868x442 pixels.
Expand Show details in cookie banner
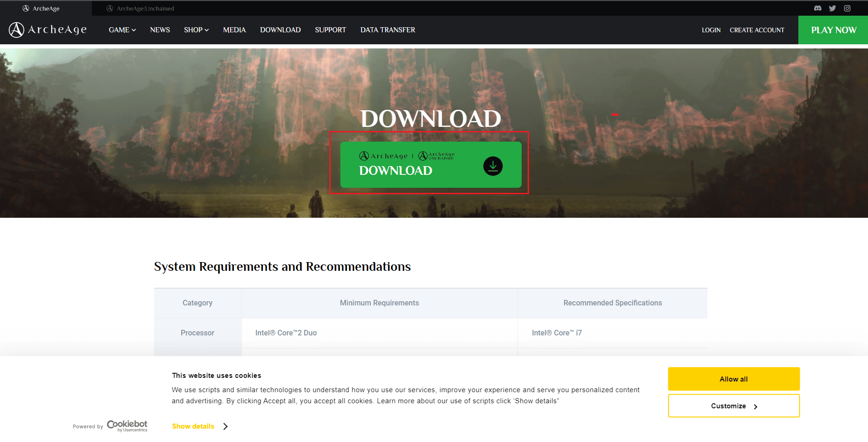pos(200,426)
